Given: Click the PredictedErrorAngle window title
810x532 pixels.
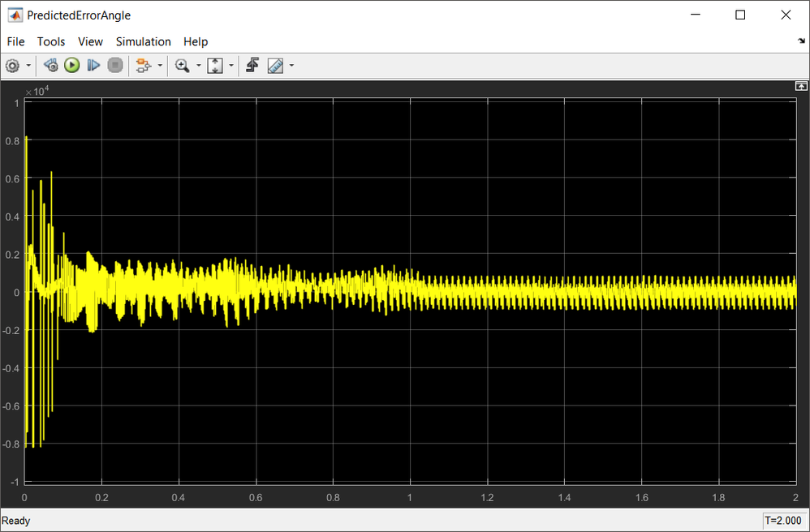Looking at the screenshot, I should pos(79,15).
